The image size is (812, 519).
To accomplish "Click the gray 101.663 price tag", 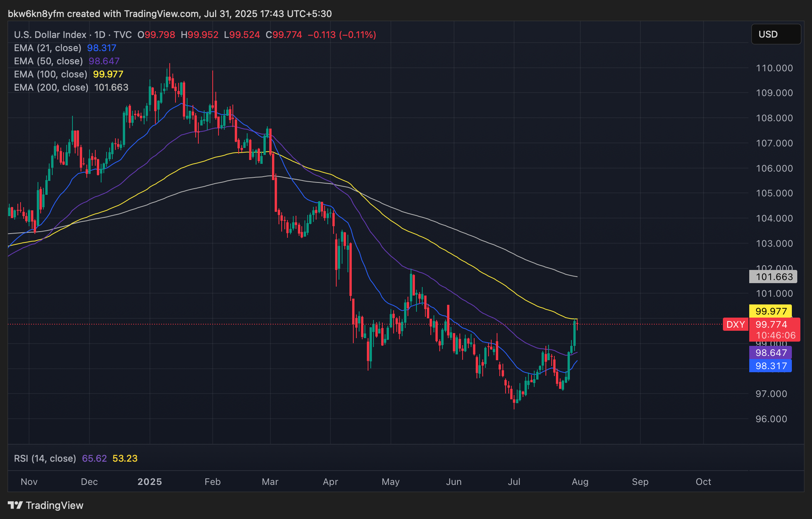I will pos(774,277).
